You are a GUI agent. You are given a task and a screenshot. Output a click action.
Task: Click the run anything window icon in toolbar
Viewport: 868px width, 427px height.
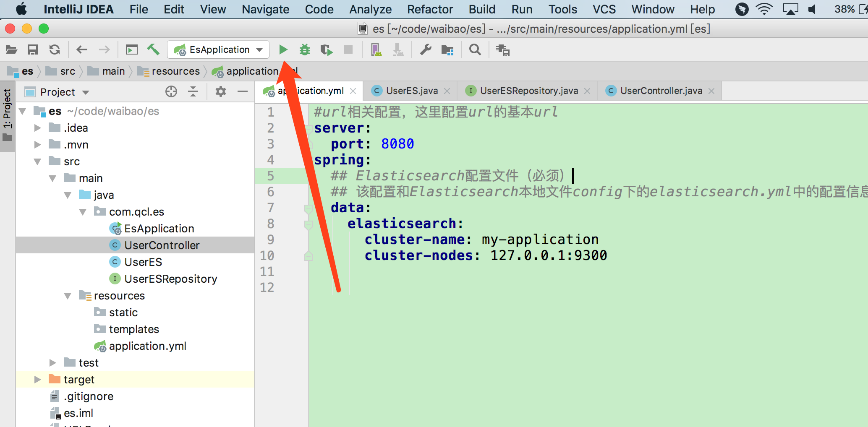pyautogui.click(x=131, y=50)
